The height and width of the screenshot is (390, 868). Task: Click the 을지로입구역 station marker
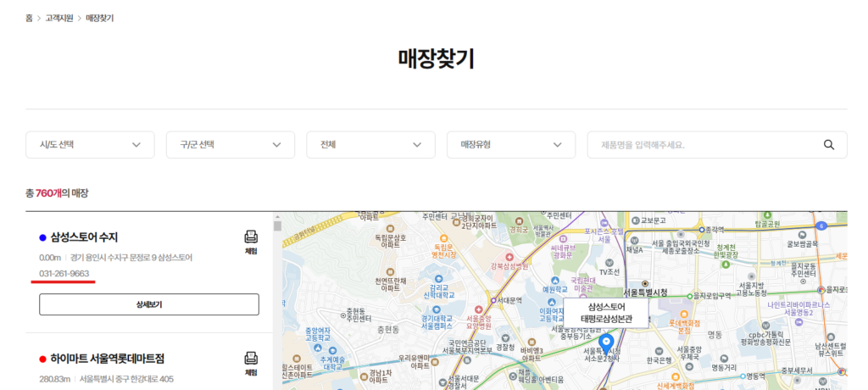coord(690,295)
